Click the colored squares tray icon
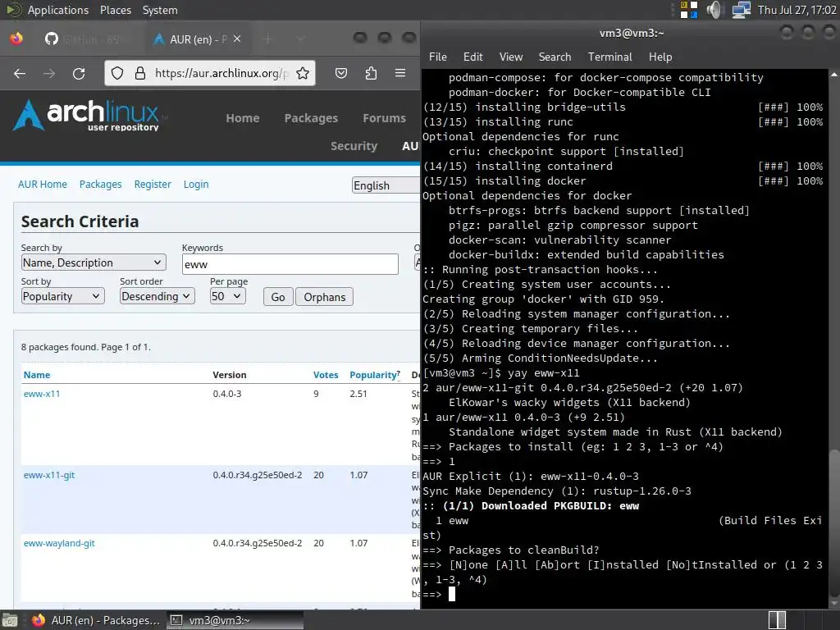 point(689,10)
